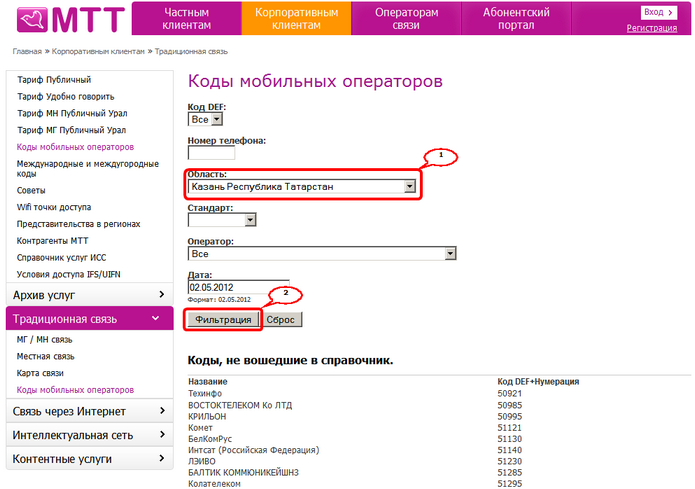Open Международные и междугородные коды

point(88,168)
